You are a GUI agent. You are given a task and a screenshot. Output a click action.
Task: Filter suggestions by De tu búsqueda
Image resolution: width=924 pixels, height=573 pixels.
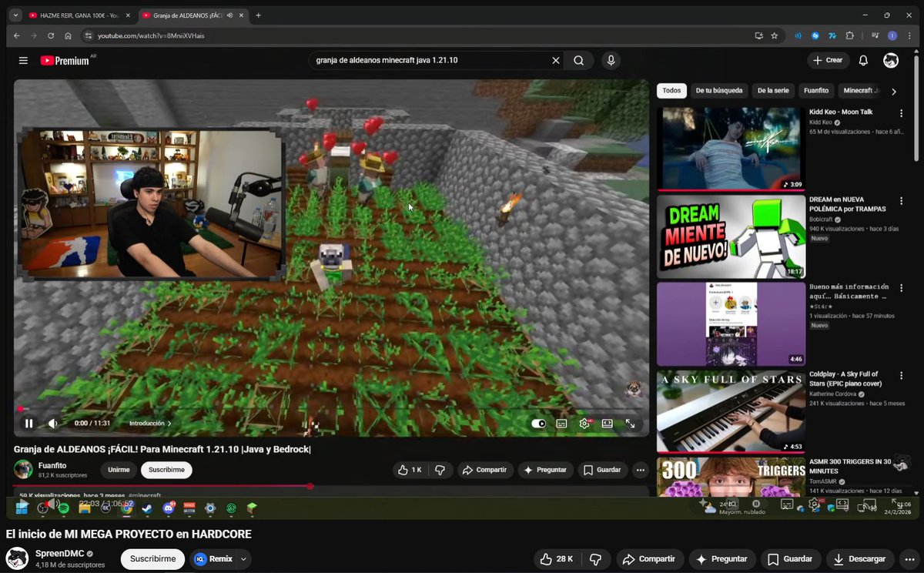[719, 91]
